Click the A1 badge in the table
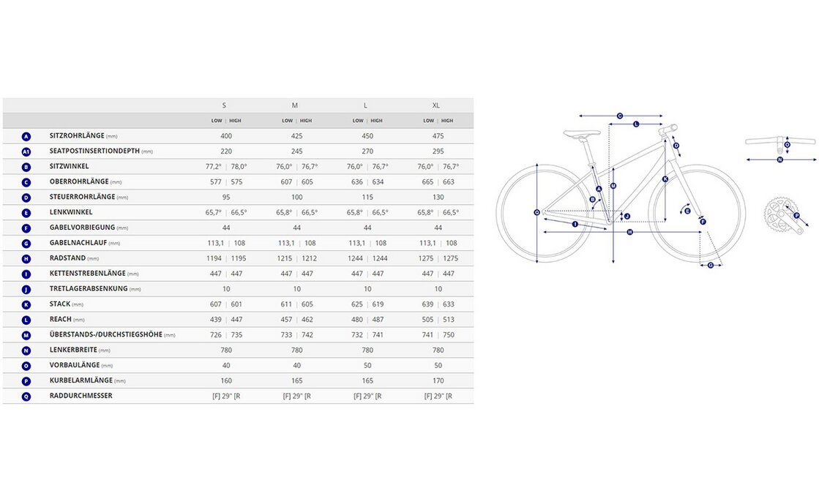Image resolution: width=819 pixels, height=504 pixels. [x=26, y=151]
